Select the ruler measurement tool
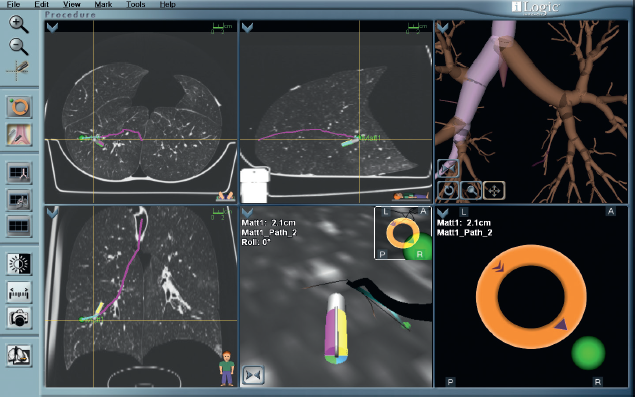This screenshot has width=635, height=397. coord(19,292)
